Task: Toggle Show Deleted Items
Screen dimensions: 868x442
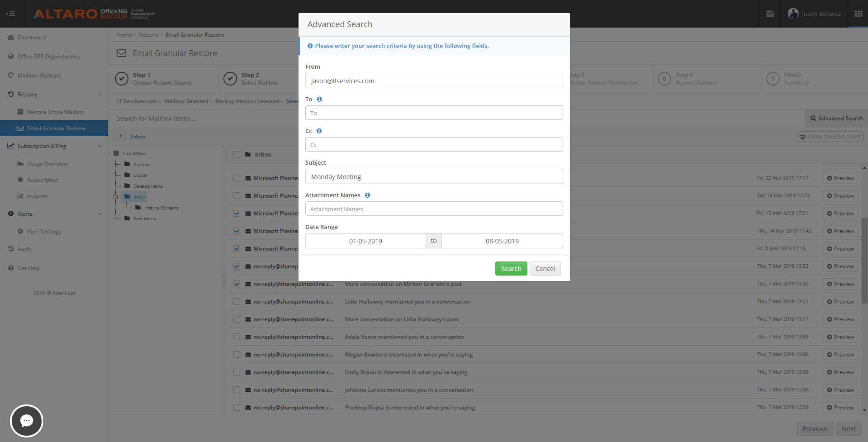Action: (x=830, y=137)
